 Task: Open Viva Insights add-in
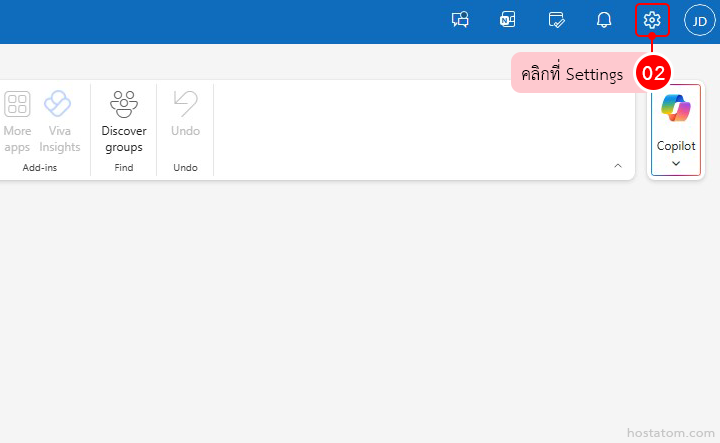(x=60, y=122)
